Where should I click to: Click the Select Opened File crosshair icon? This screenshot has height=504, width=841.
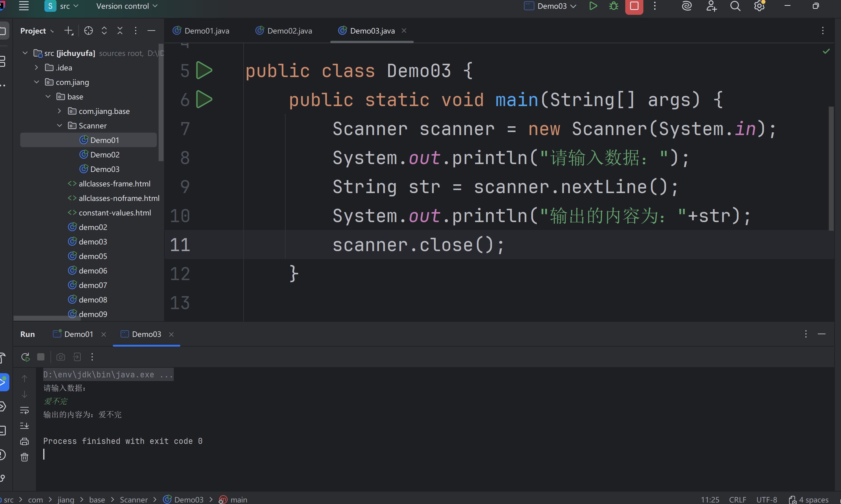coord(88,31)
